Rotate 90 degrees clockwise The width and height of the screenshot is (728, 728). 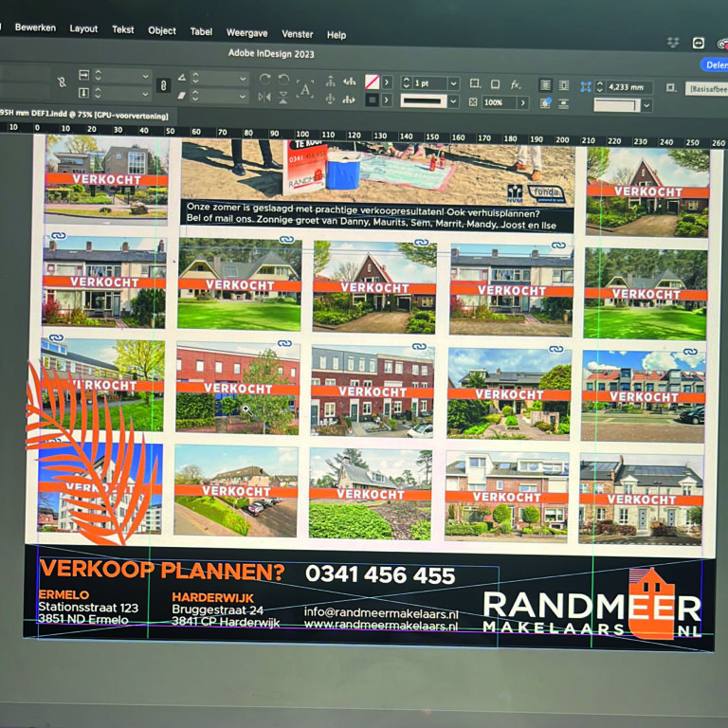coord(264,79)
